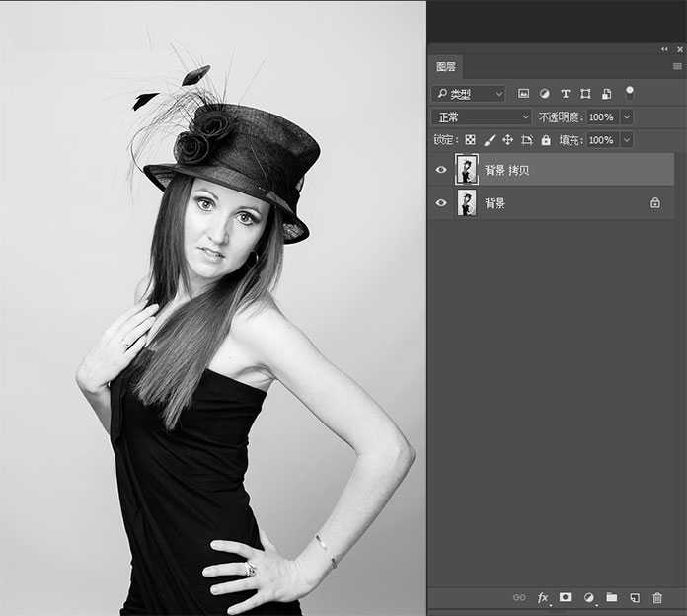Create a new layer group folder
Viewport: 687px width, 616px height.
pos(612,597)
